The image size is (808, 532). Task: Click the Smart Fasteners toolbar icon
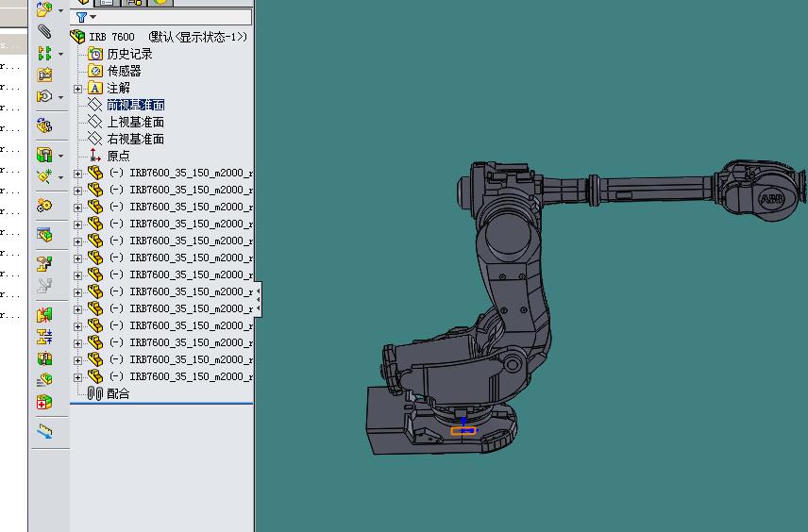point(44,75)
